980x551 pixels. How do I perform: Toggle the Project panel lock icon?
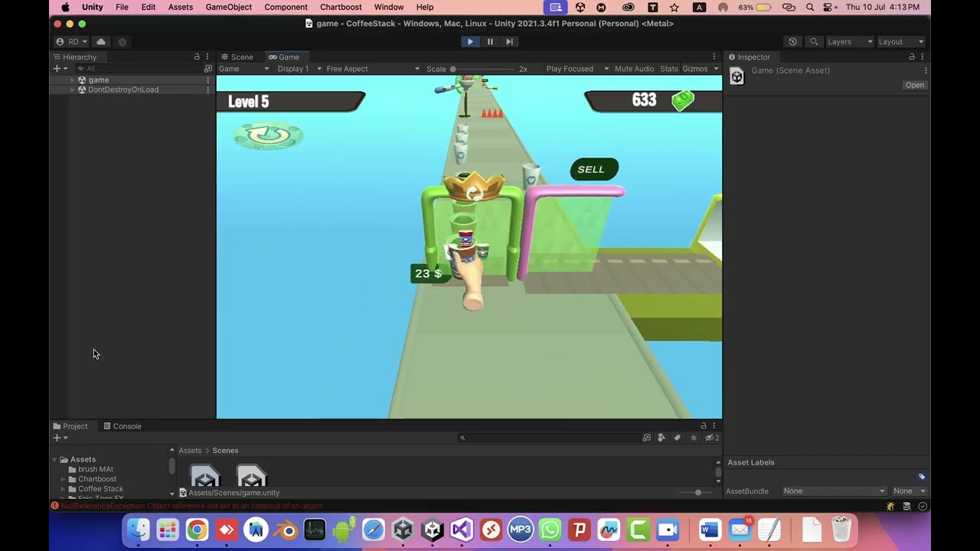[704, 426]
